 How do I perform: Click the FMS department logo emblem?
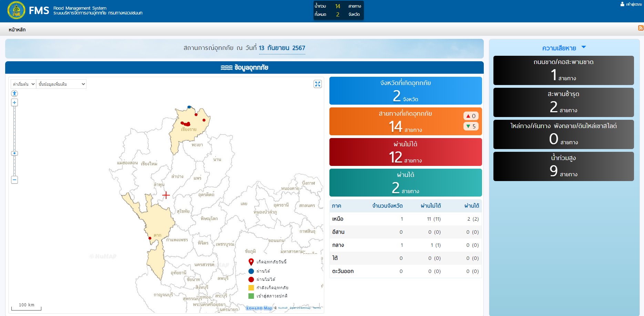(16, 10)
